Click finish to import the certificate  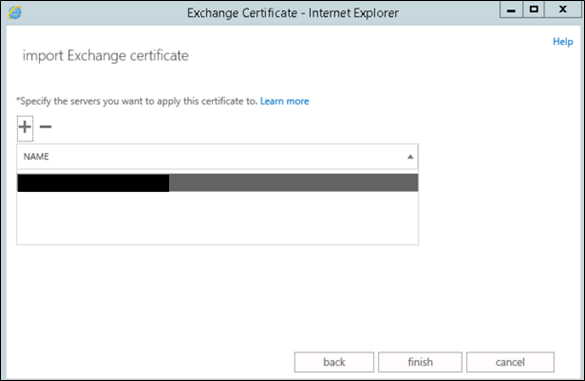pyautogui.click(x=420, y=362)
